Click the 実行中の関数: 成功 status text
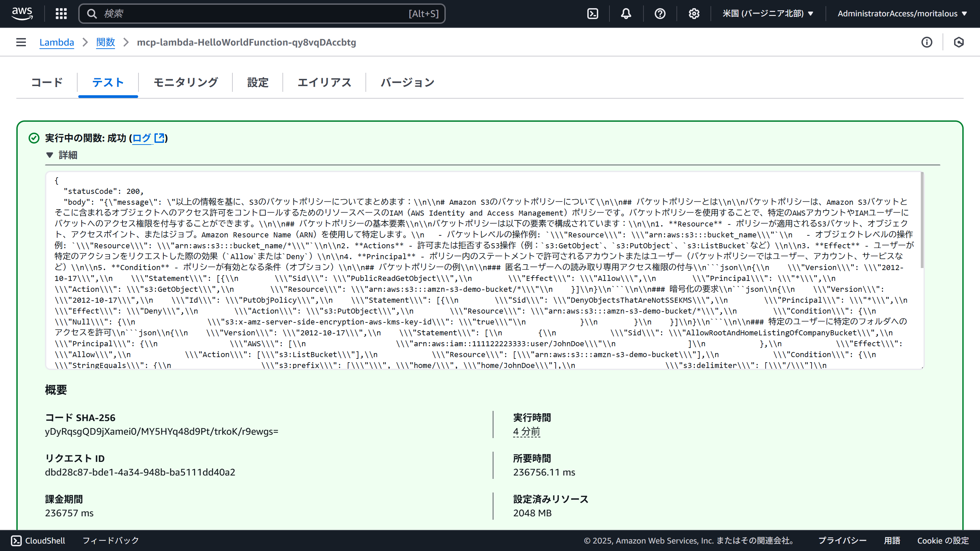Image resolution: width=980 pixels, height=551 pixels. pyautogui.click(x=85, y=138)
